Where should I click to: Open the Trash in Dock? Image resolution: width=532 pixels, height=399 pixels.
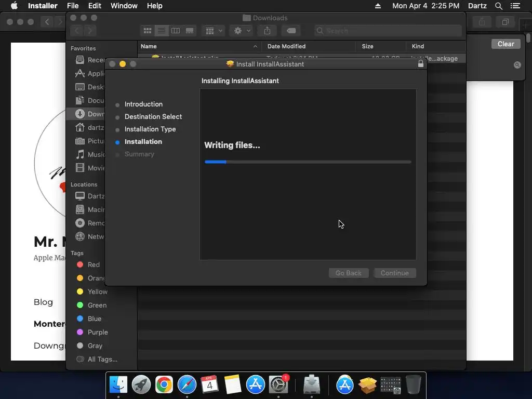[413, 385]
